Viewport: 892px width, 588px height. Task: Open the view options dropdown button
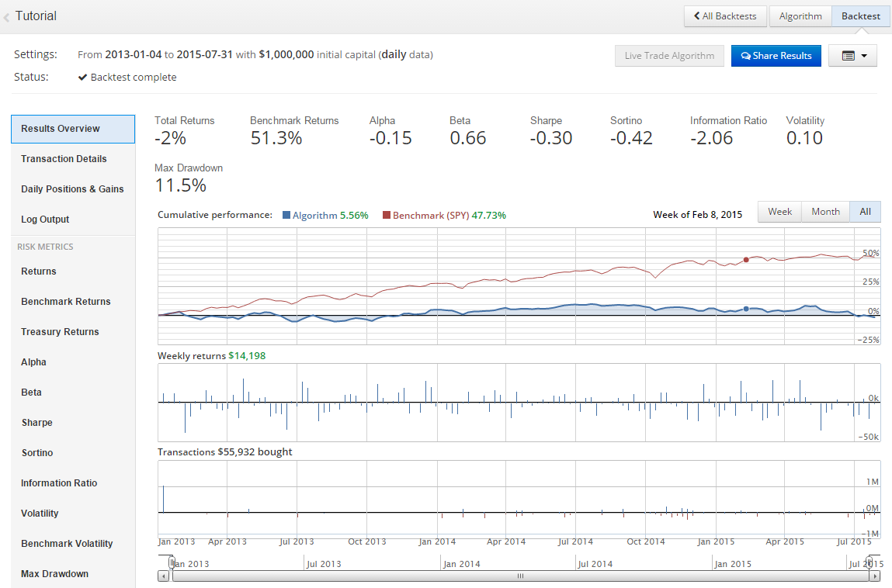(x=852, y=56)
